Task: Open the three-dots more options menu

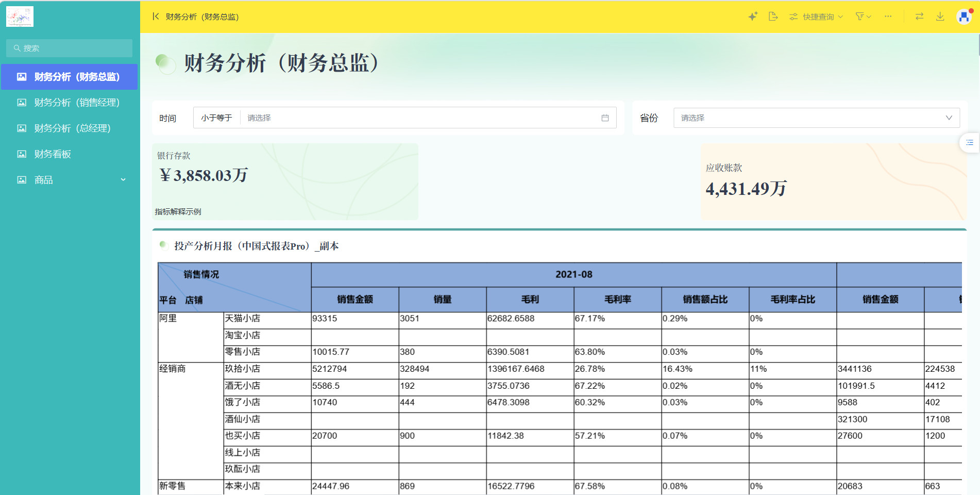Action: tap(888, 16)
